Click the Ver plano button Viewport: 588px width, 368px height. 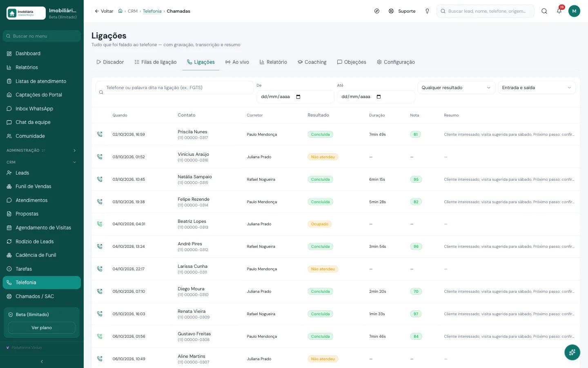click(42, 328)
